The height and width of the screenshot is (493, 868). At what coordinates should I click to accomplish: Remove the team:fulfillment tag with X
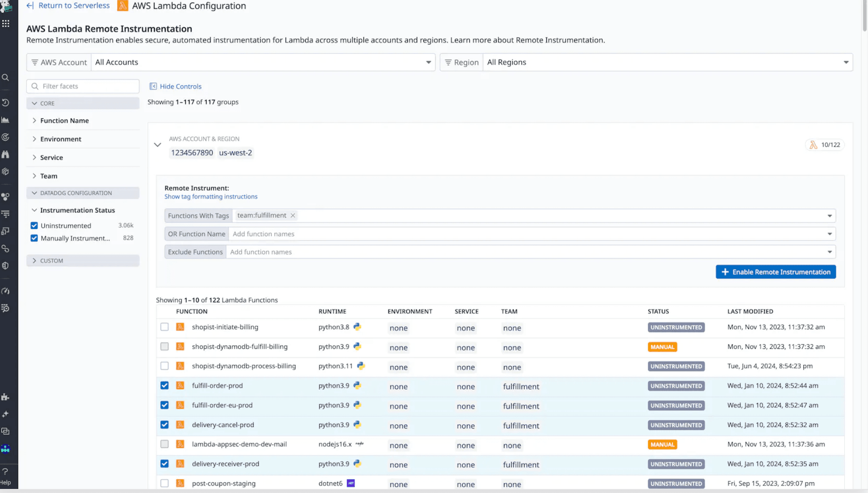coord(293,216)
